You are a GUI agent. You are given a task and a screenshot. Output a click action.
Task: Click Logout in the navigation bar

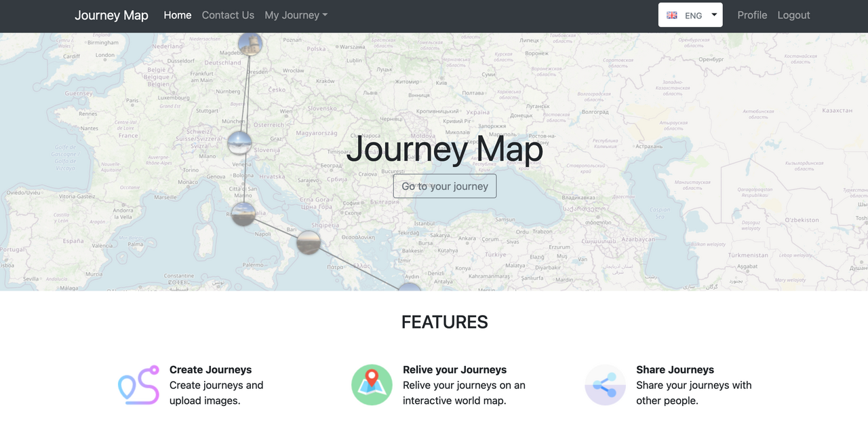coord(793,15)
